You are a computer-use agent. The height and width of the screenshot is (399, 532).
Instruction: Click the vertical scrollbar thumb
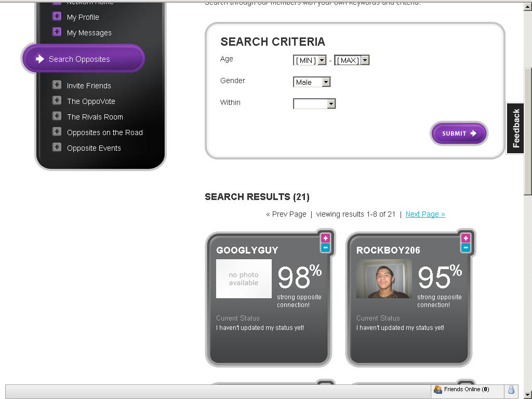528,130
